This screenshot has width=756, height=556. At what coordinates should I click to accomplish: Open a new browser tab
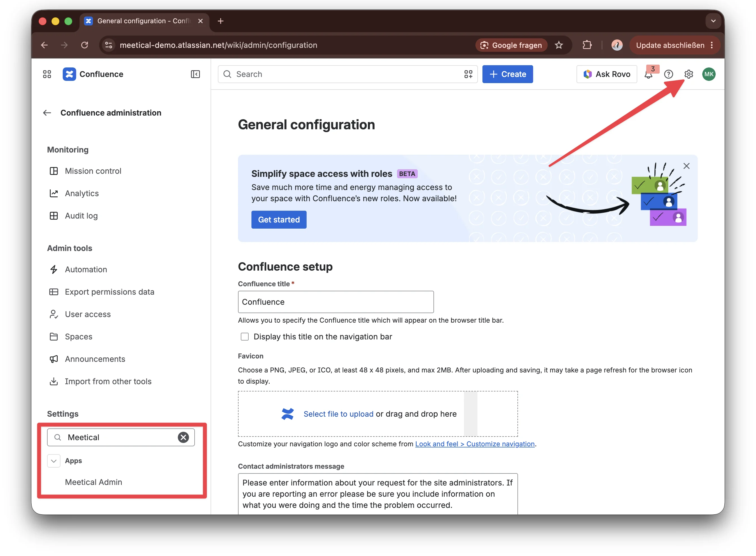(x=221, y=21)
